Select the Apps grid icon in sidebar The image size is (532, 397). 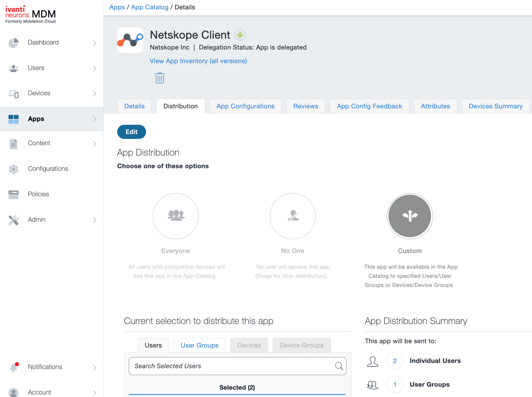[x=13, y=119]
